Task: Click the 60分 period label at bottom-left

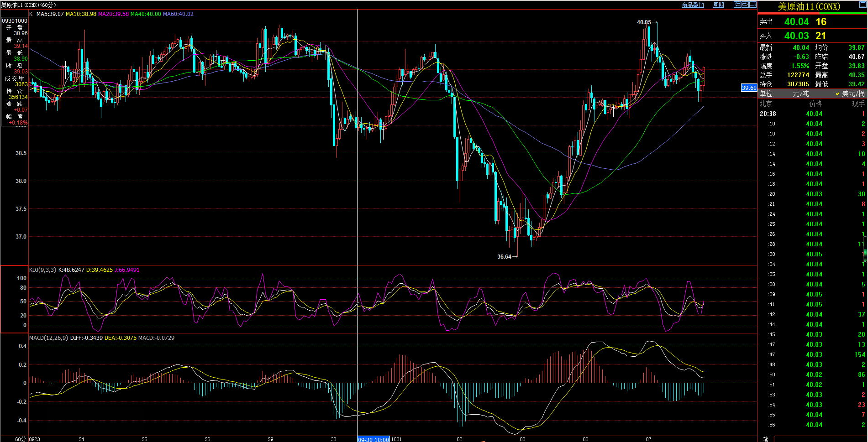Action: click(x=21, y=439)
